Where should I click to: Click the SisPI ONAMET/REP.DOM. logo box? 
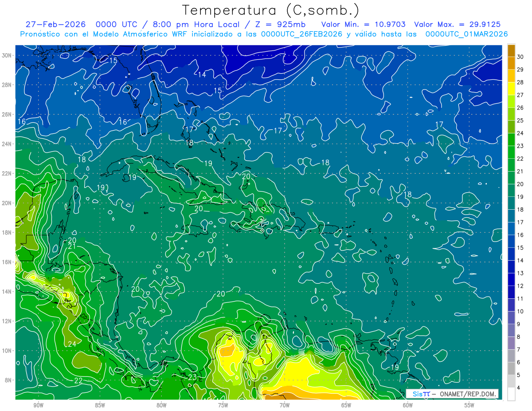click(x=452, y=394)
